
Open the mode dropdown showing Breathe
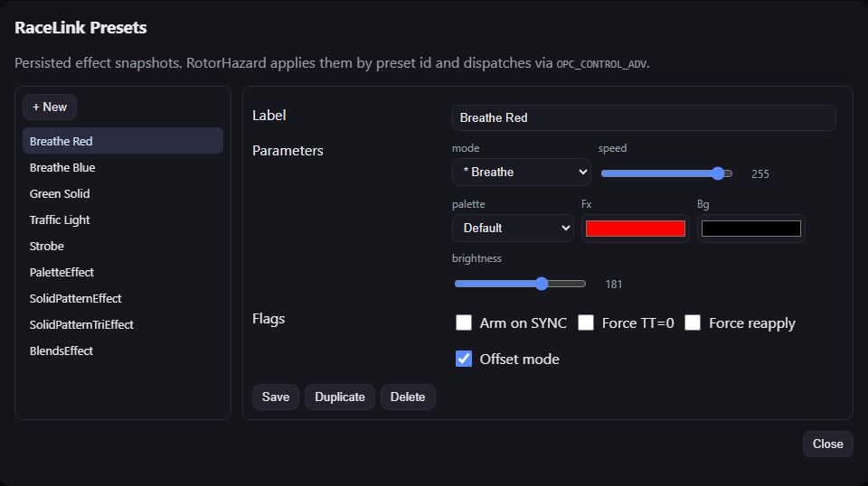point(522,172)
